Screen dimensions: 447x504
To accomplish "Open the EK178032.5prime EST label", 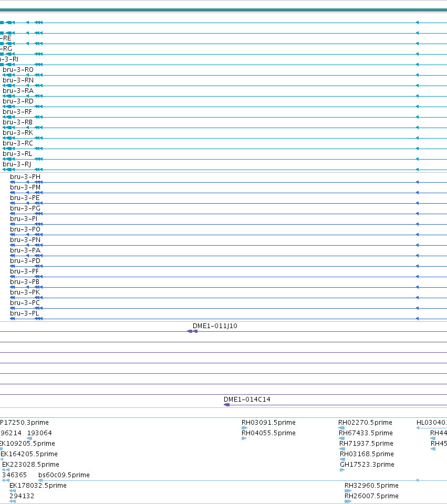I will (38, 486).
